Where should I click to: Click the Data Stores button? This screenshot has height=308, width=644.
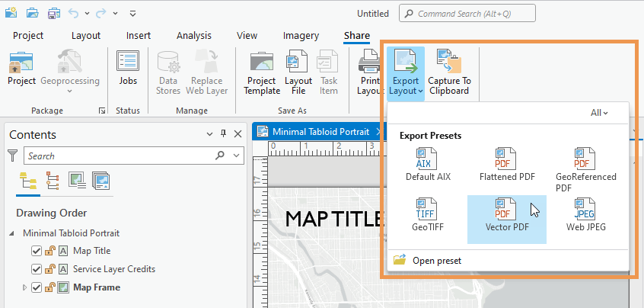(168, 72)
